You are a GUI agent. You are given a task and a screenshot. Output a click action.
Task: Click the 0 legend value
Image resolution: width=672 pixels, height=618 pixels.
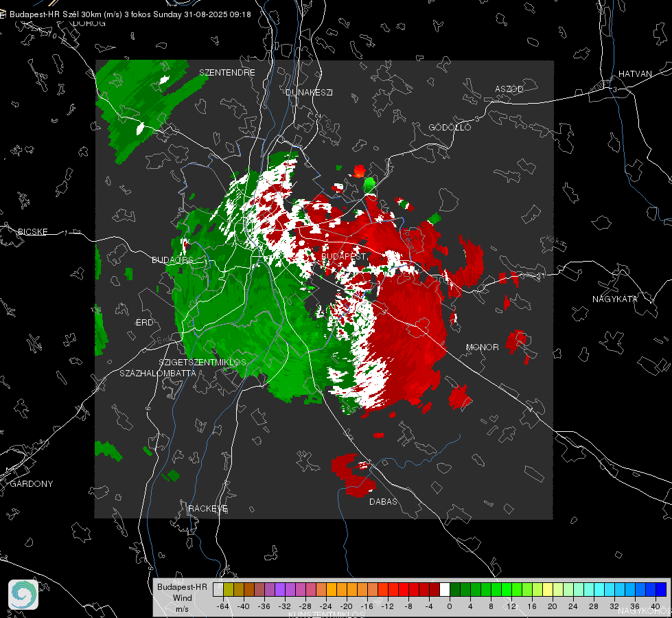[x=450, y=606]
